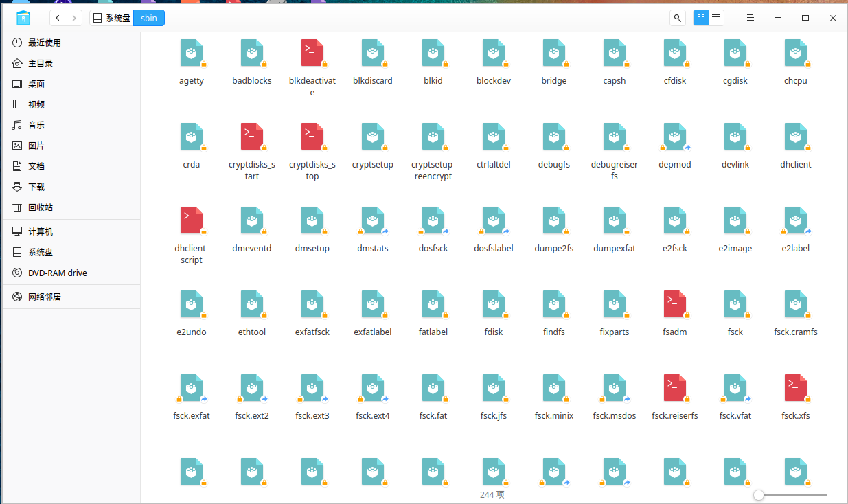This screenshot has width=848, height=504.
Task: Switch to icon grid view
Action: [x=700, y=18]
